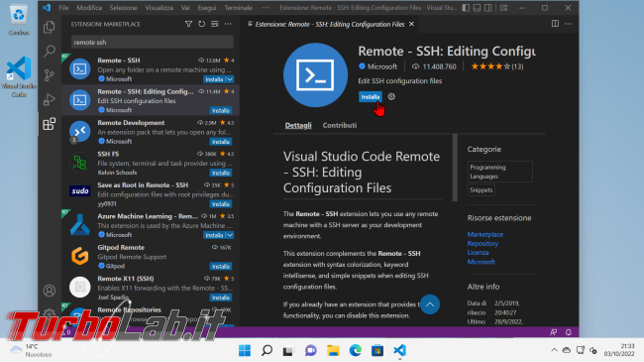644x362 pixels.
Task: Click the main blue Installa button
Action: [x=371, y=96]
